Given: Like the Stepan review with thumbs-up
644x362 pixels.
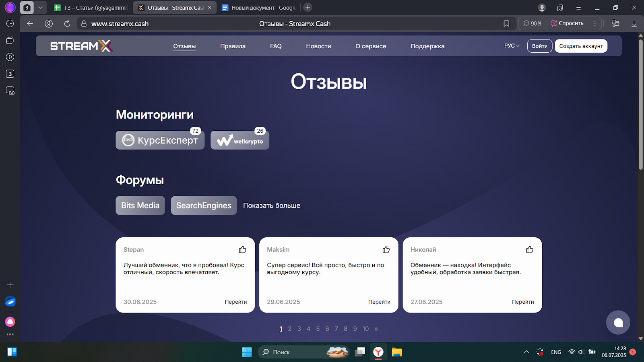Looking at the screenshot, I should pos(243,249).
